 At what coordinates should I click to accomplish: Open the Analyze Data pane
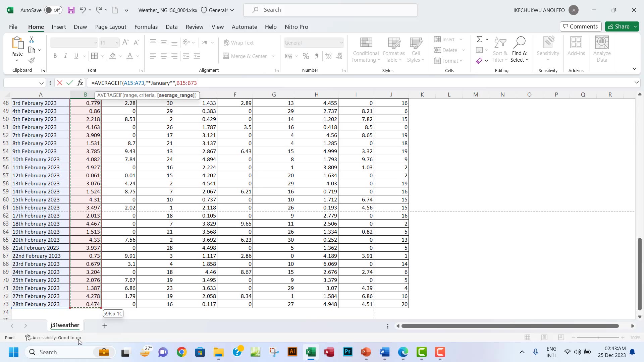click(601, 49)
